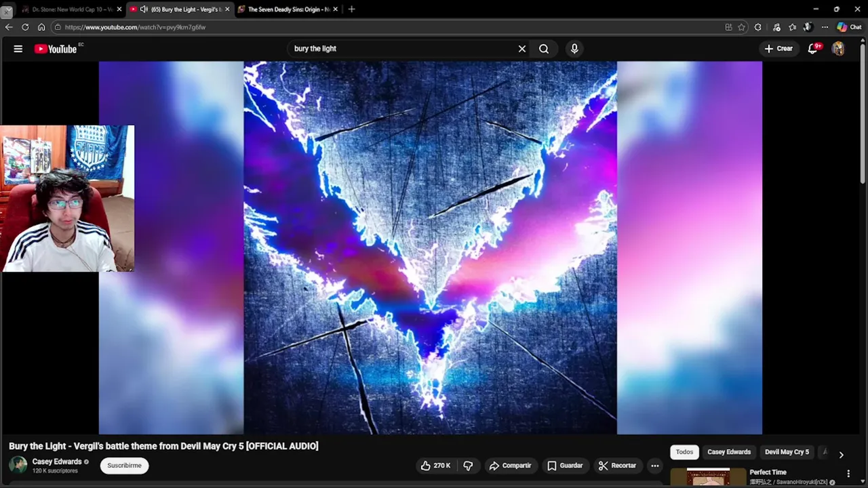
Task: Save the video with Guardar
Action: tap(565, 466)
